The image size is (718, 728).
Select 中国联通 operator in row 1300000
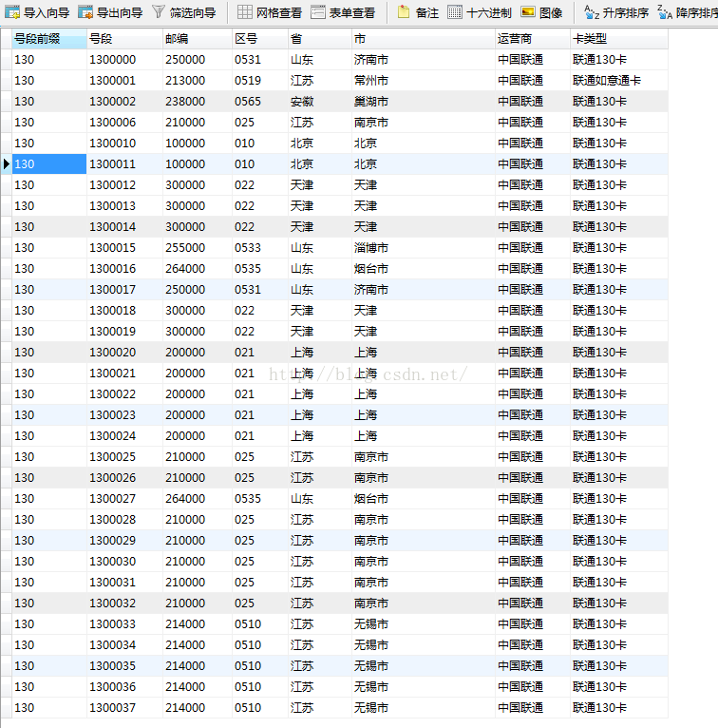533,60
